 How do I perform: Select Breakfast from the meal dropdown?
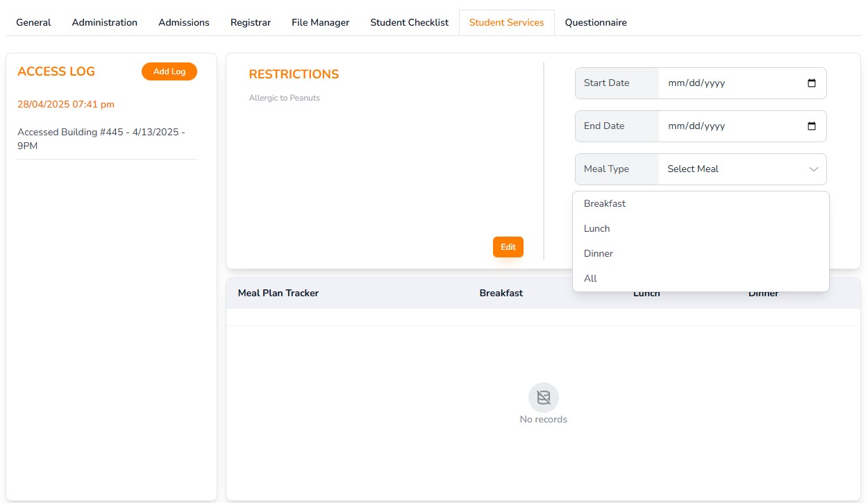[x=604, y=203]
